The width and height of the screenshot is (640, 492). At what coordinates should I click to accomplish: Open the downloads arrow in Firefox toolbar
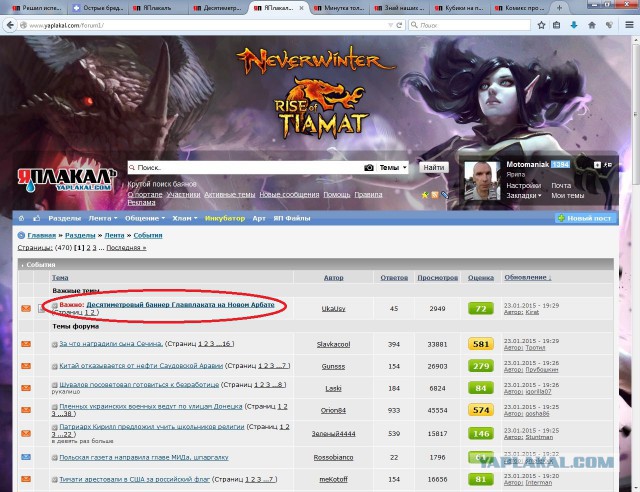click(x=574, y=25)
